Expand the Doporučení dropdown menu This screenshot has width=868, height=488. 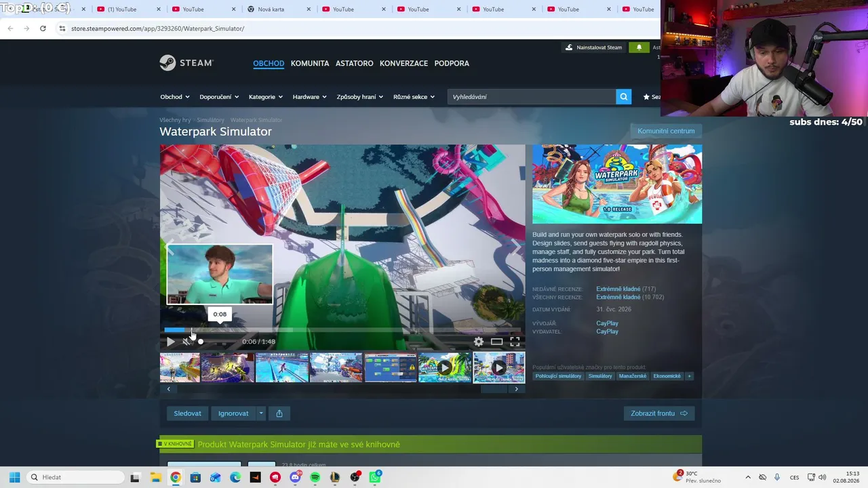click(x=219, y=97)
